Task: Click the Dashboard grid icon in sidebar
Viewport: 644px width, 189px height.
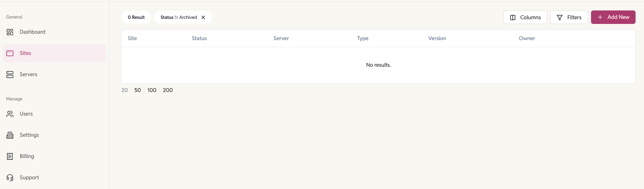Action: 10,32
